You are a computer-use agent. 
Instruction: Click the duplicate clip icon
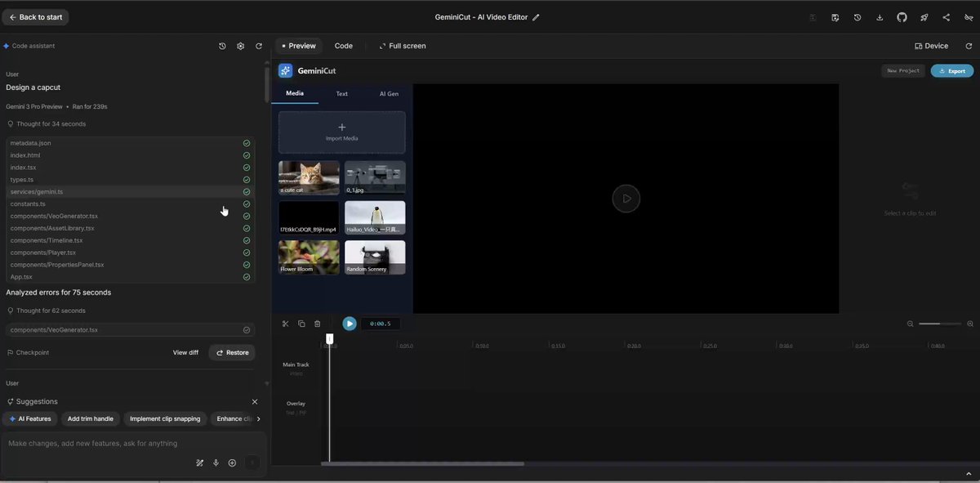point(301,324)
